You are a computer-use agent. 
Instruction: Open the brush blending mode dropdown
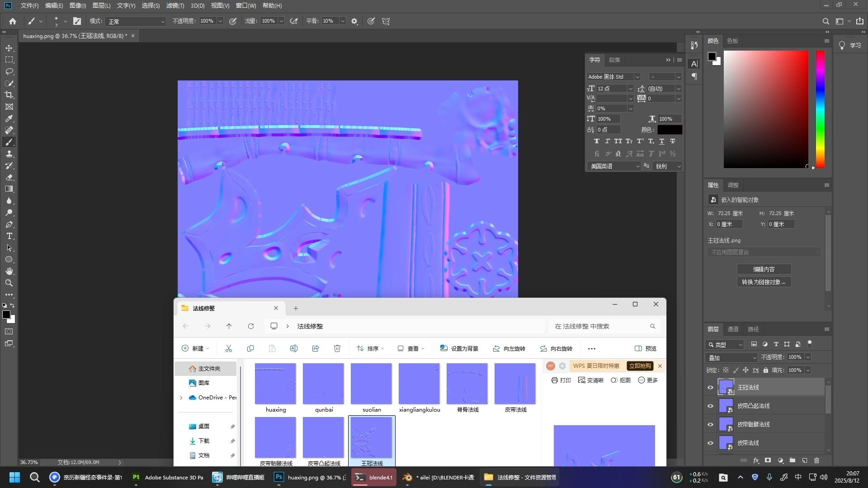pyautogui.click(x=136, y=21)
